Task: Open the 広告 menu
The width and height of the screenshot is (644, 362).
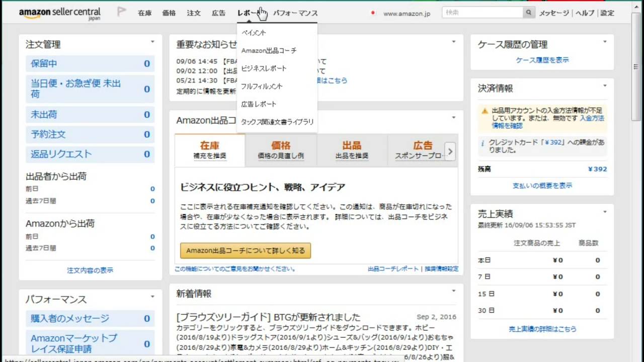Action: pos(219,14)
